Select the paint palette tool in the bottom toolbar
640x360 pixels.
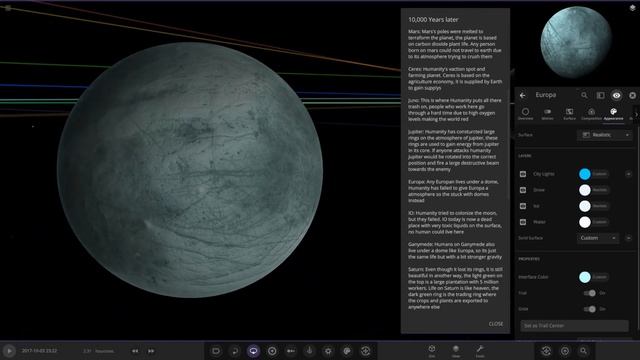pos(347,351)
